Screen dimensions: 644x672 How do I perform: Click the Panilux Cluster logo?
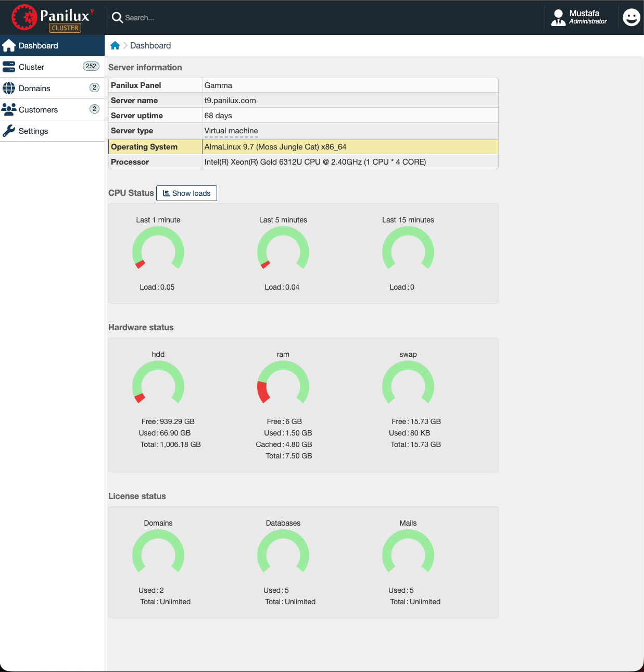52,18
